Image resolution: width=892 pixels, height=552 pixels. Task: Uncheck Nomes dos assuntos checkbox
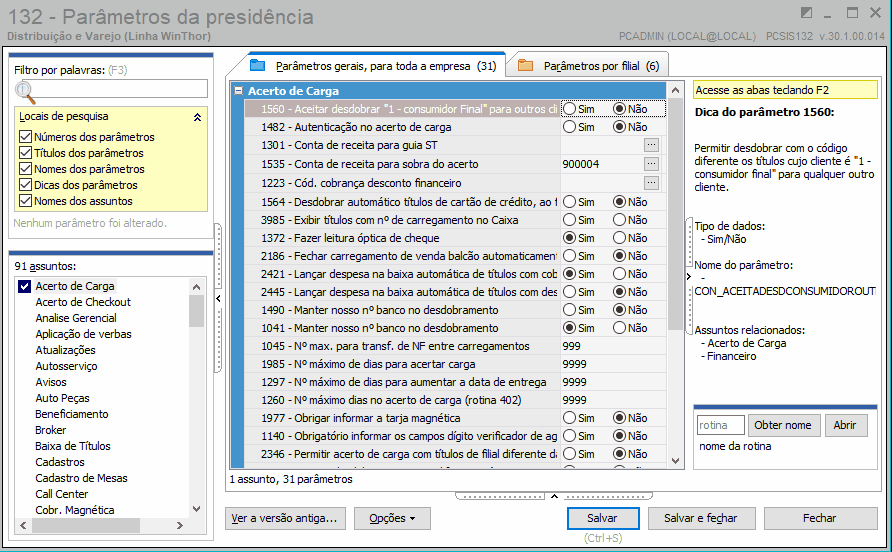(x=25, y=200)
